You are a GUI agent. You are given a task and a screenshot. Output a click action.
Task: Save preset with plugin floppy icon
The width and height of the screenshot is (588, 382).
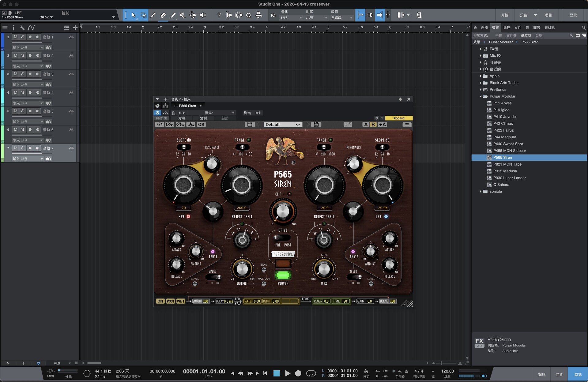coord(250,125)
